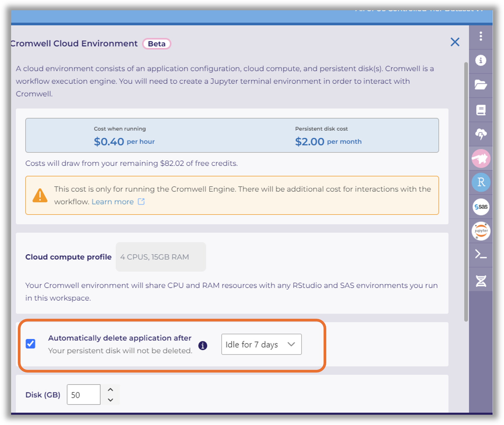Viewport: 504px width, 425px height.
Task: Click the sidebar info circle icon
Action: [481, 60]
